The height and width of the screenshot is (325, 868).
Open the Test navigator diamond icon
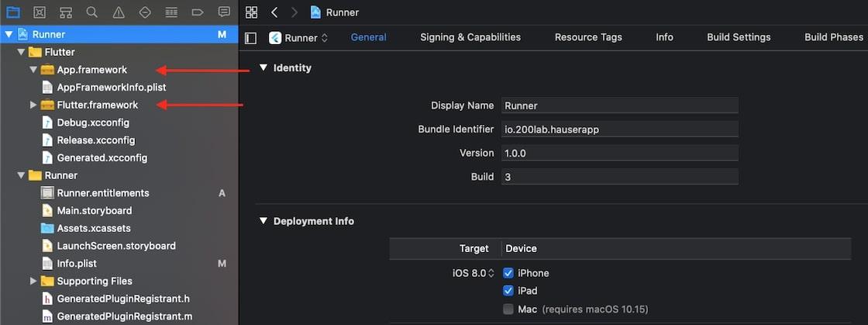click(x=145, y=12)
